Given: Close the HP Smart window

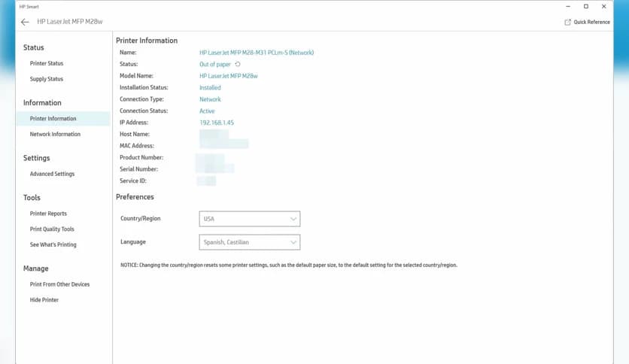Looking at the screenshot, I should tap(603, 7).
